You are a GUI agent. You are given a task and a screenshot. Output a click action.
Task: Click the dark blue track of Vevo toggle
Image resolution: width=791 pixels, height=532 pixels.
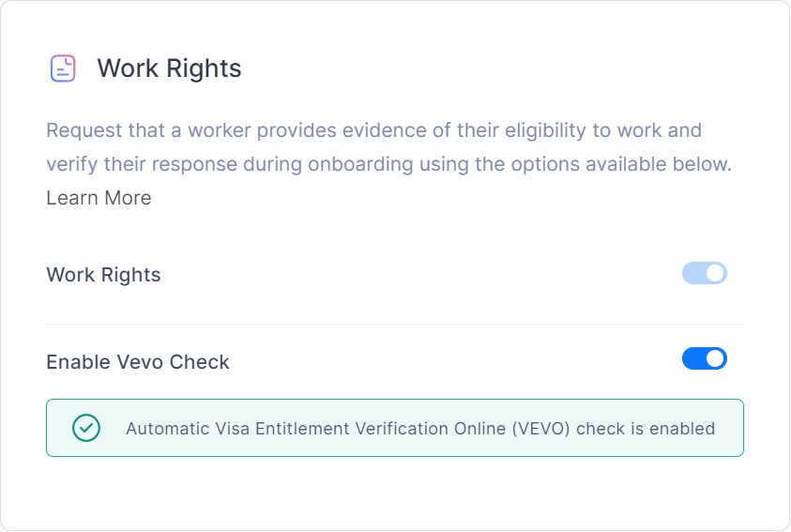tap(693, 359)
